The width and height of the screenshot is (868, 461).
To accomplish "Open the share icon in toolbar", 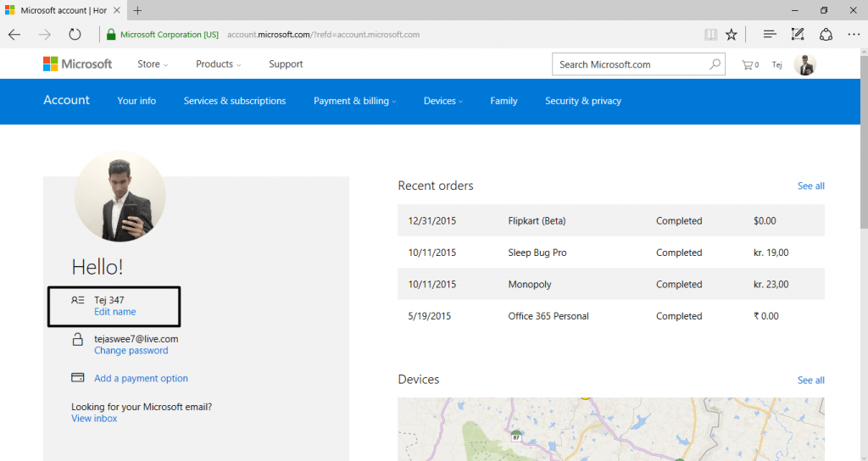I will (x=826, y=34).
